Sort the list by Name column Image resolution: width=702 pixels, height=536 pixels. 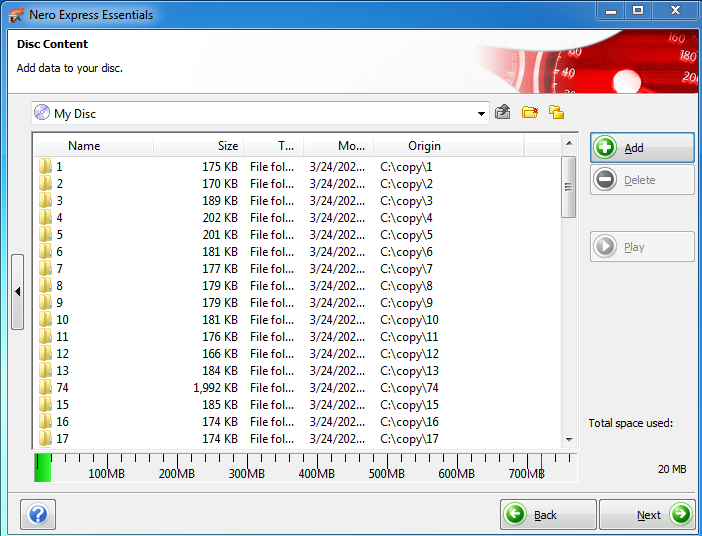[94, 146]
